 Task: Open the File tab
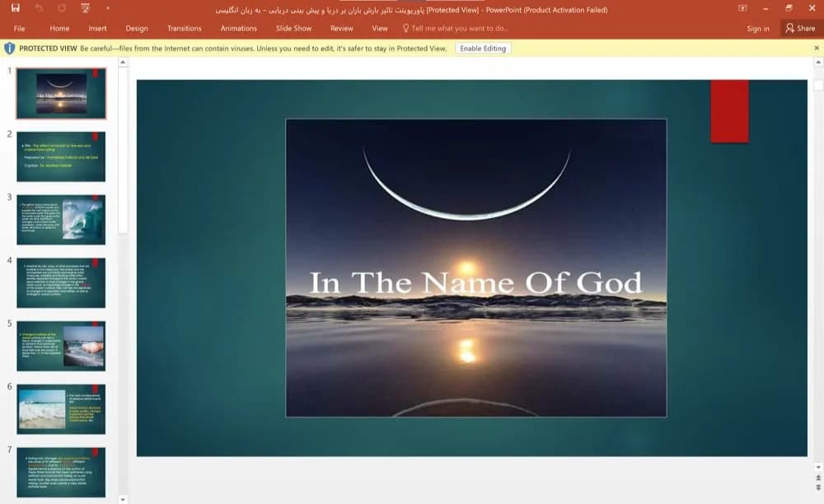[x=20, y=28]
